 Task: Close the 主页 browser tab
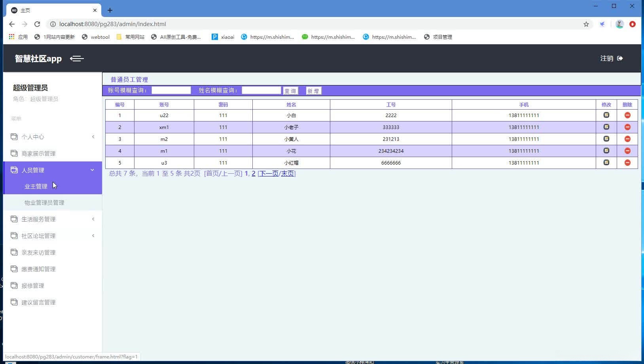95,10
